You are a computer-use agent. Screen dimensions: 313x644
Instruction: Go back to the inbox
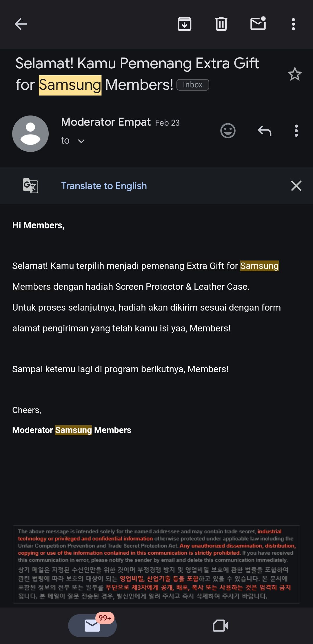(20, 24)
